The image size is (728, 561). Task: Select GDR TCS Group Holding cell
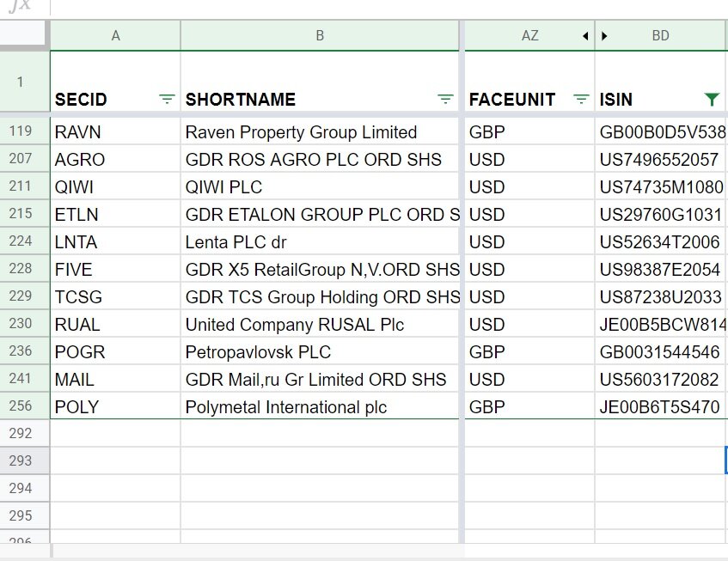pos(320,296)
